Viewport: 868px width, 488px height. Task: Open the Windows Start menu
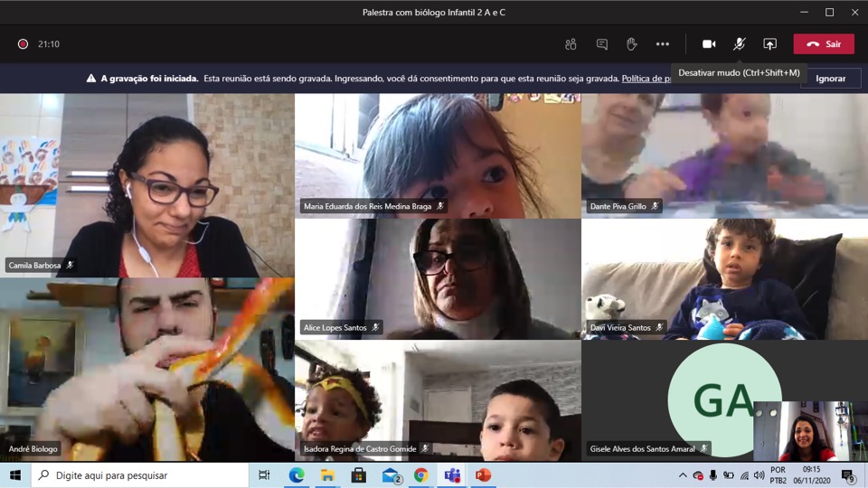pos(15,475)
